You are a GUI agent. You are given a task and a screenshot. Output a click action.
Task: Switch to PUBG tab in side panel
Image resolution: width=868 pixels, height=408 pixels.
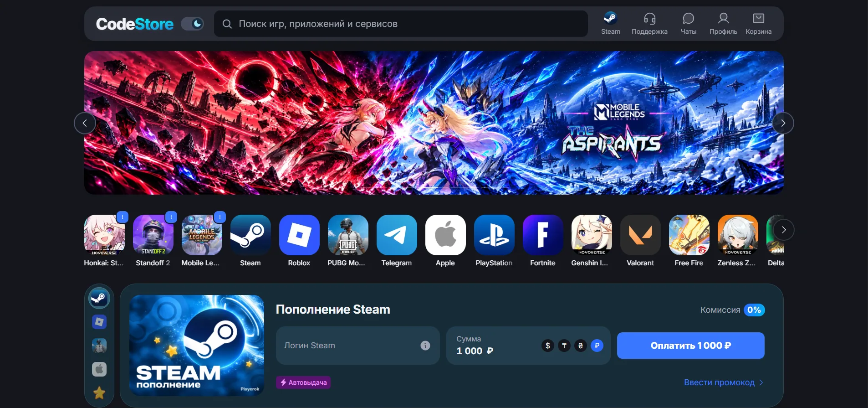tap(99, 346)
